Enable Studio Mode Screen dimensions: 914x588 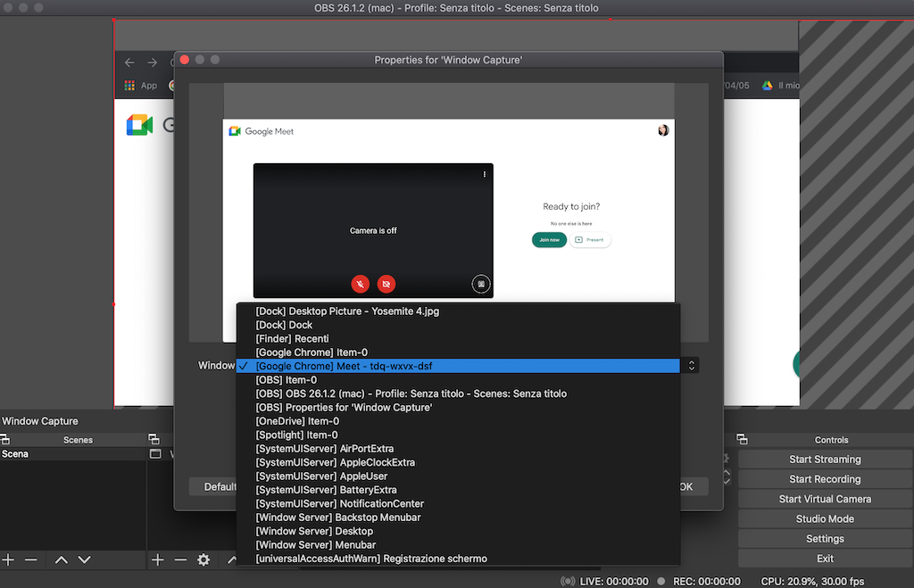pos(825,518)
